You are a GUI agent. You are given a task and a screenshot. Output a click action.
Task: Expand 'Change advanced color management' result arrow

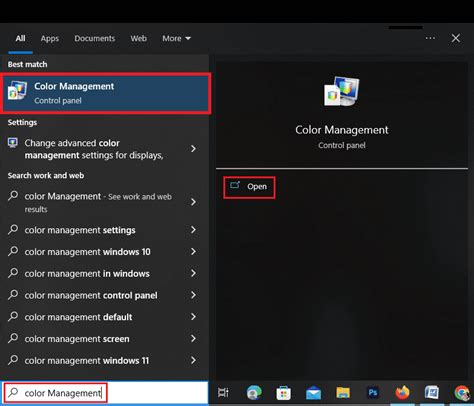coord(193,149)
